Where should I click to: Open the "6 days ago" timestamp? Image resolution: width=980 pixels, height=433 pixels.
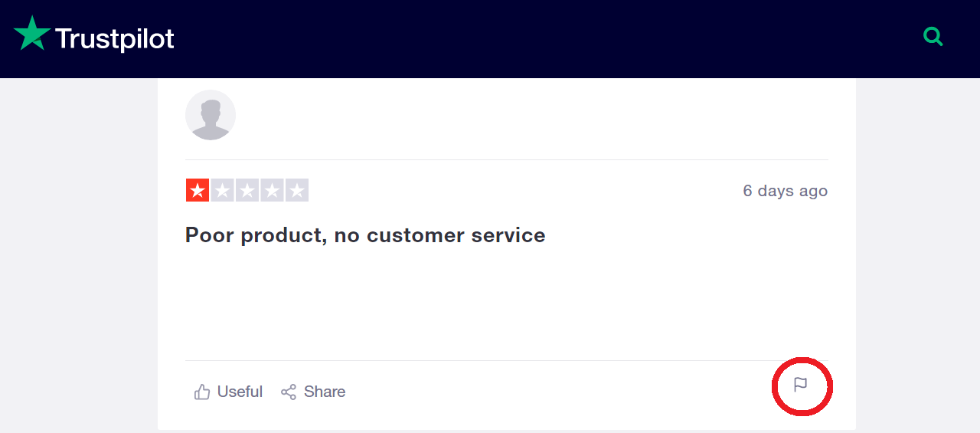(786, 191)
